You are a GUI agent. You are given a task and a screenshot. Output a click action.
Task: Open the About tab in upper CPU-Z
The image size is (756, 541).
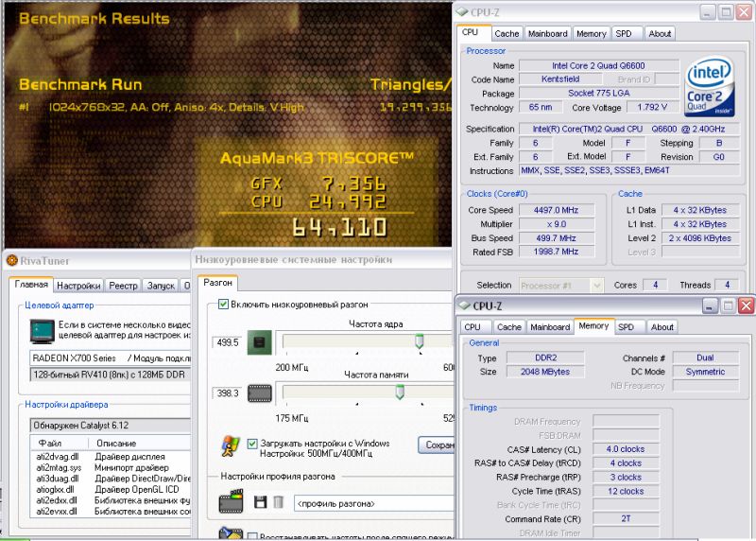click(x=660, y=33)
